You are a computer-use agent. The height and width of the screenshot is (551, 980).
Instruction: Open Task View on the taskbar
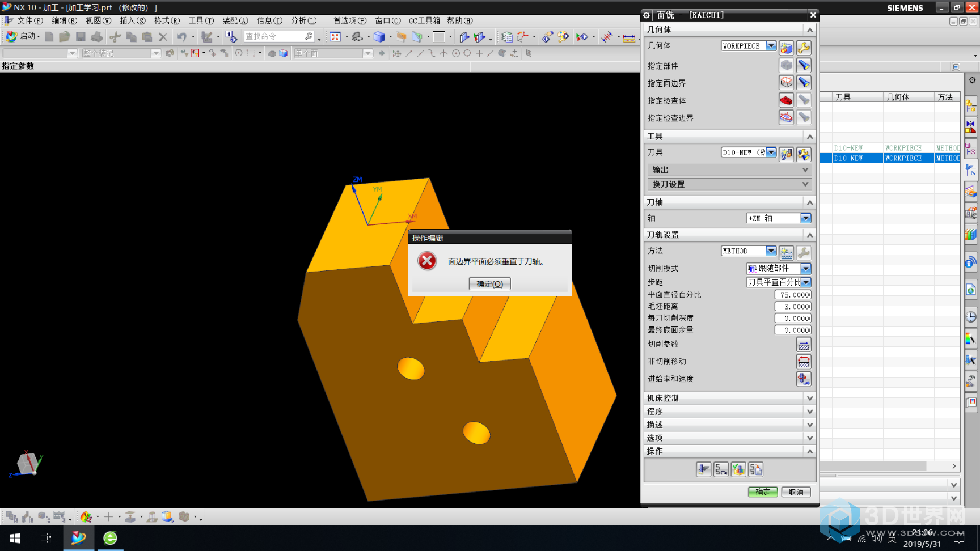[x=46, y=538]
